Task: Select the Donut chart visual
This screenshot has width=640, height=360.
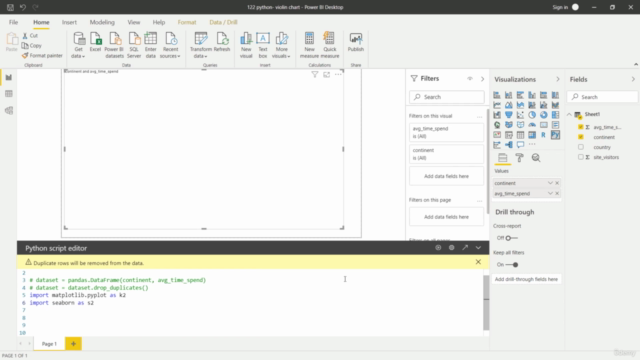Action: point(543,115)
